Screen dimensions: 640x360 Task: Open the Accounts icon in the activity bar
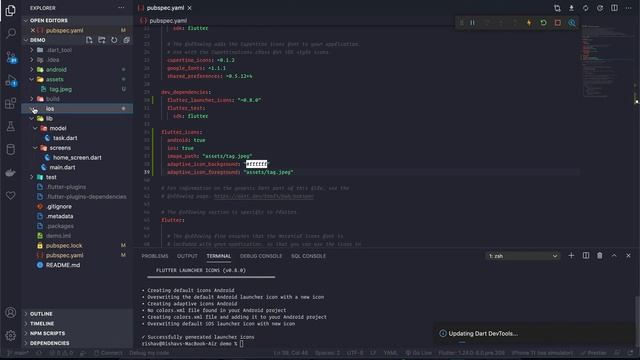[11, 312]
